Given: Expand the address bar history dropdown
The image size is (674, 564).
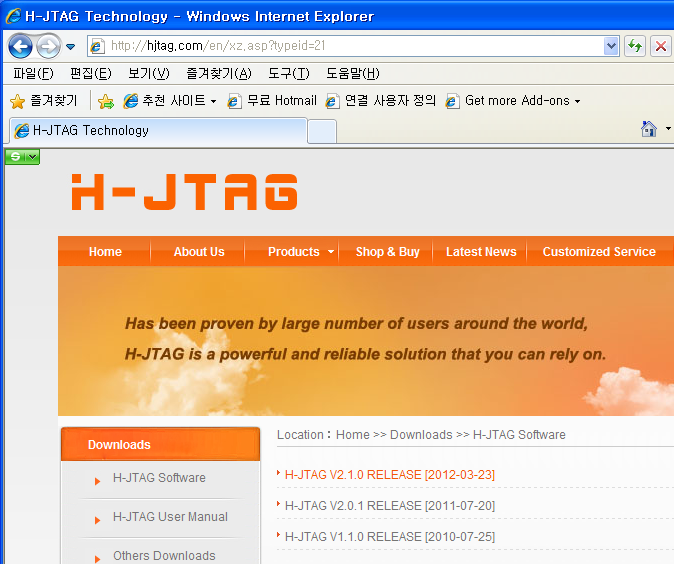Looking at the screenshot, I should pos(611,46).
